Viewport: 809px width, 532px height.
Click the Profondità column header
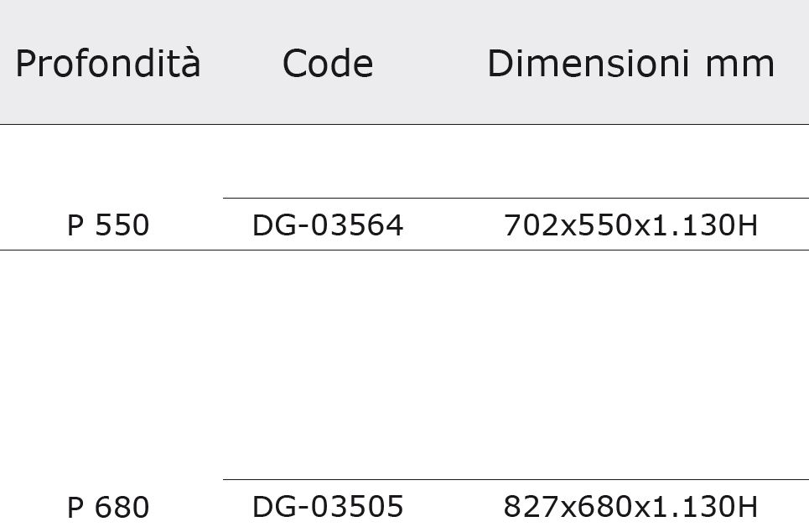pos(108,64)
